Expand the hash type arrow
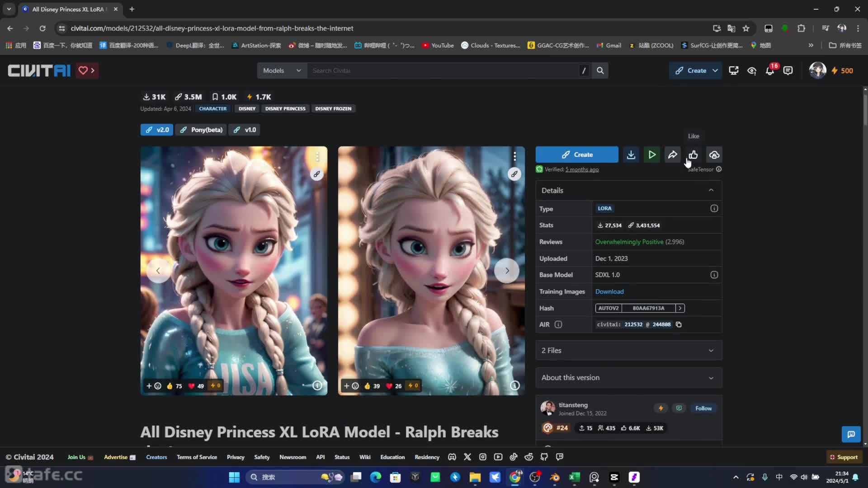This screenshot has width=868, height=488. (x=680, y=308)
